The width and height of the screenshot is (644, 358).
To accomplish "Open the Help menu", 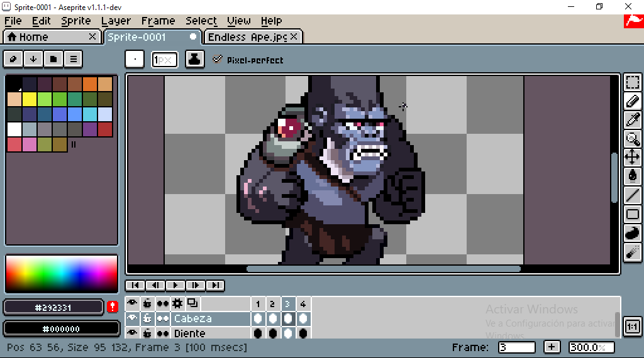I will tap(271, 21).
